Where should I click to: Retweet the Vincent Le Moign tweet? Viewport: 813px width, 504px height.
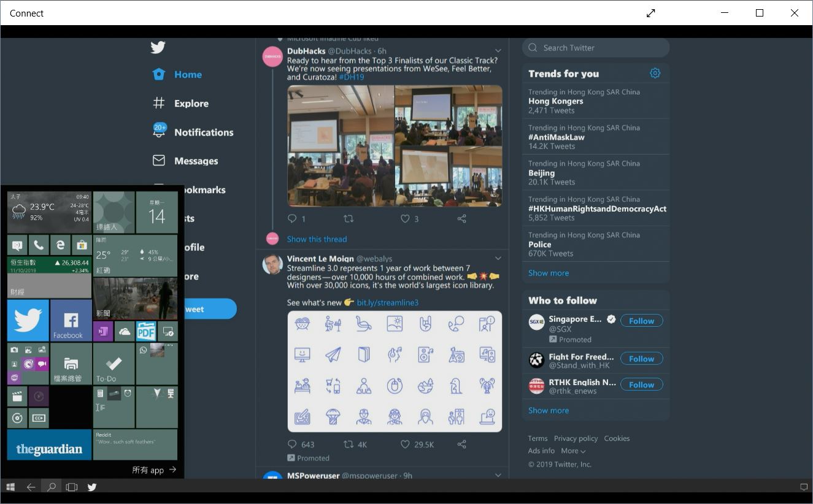[x=349, y=445]
